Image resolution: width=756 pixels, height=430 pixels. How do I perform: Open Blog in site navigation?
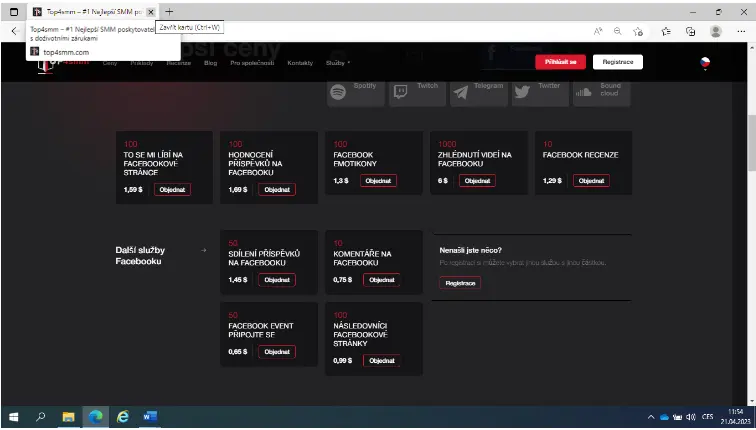point(211,63)
